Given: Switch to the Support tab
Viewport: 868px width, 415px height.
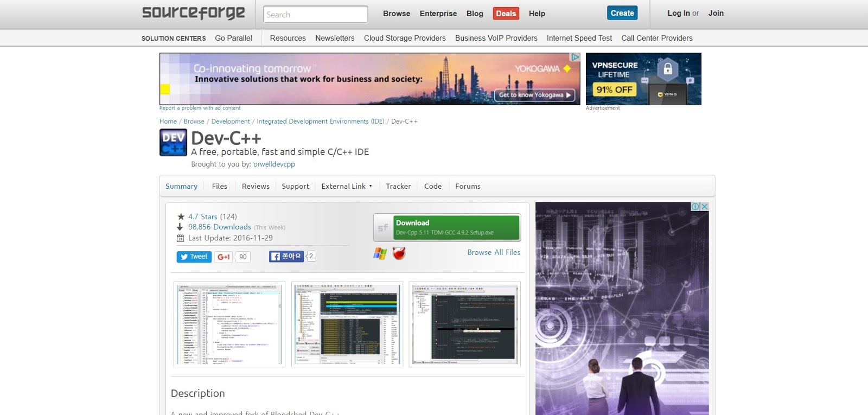Looking at the screenshot, I should (295, 186).
